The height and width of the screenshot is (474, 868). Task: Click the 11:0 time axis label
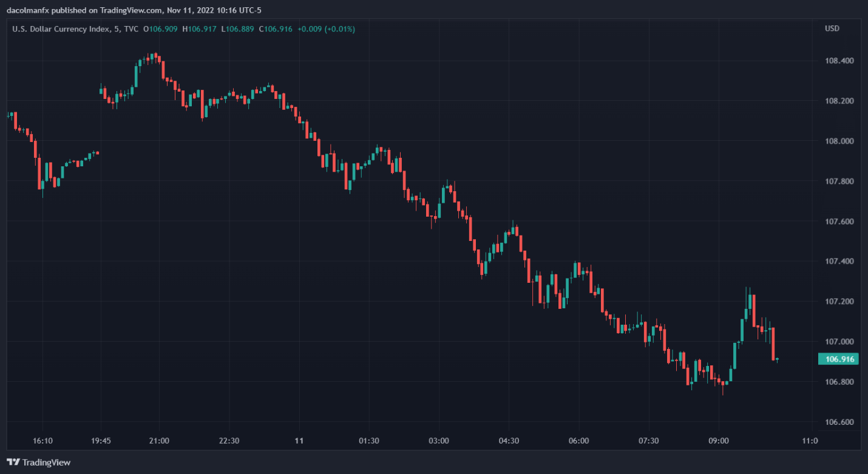(810, 441)
